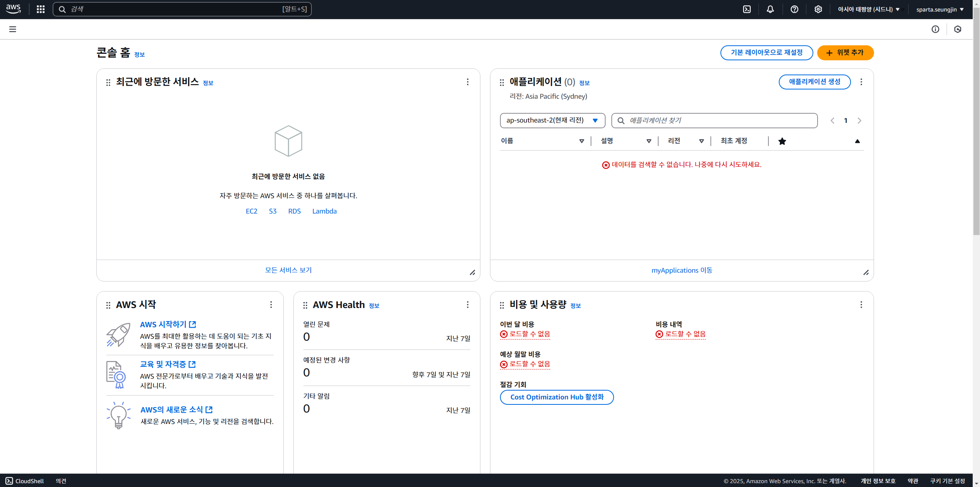Open the EC2 service link
Viewport: 980px width, 487px height.
[251, 211]
